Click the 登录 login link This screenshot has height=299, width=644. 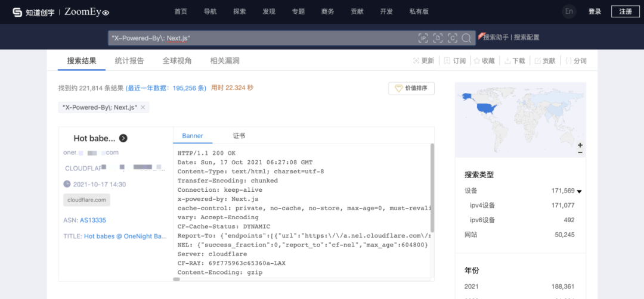pos(595,11)
